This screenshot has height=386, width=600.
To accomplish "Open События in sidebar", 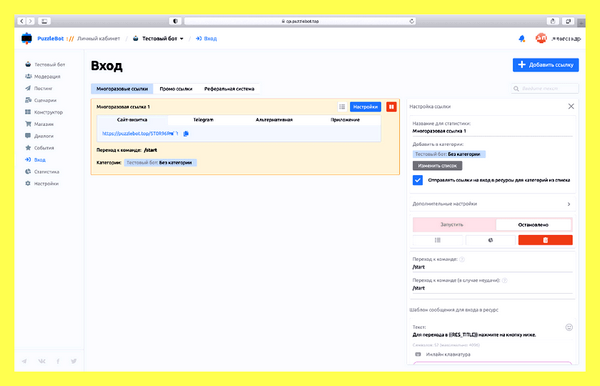I will point(39,148).
